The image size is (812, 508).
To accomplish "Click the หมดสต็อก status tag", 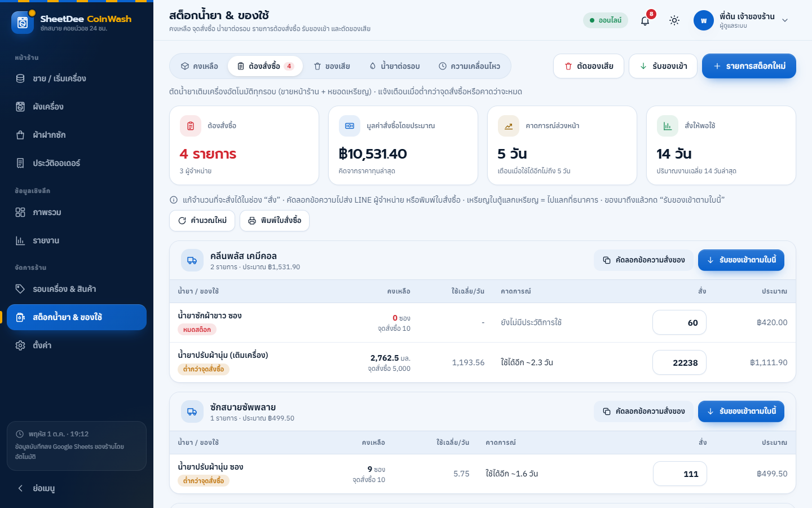I will pos(197,330).
